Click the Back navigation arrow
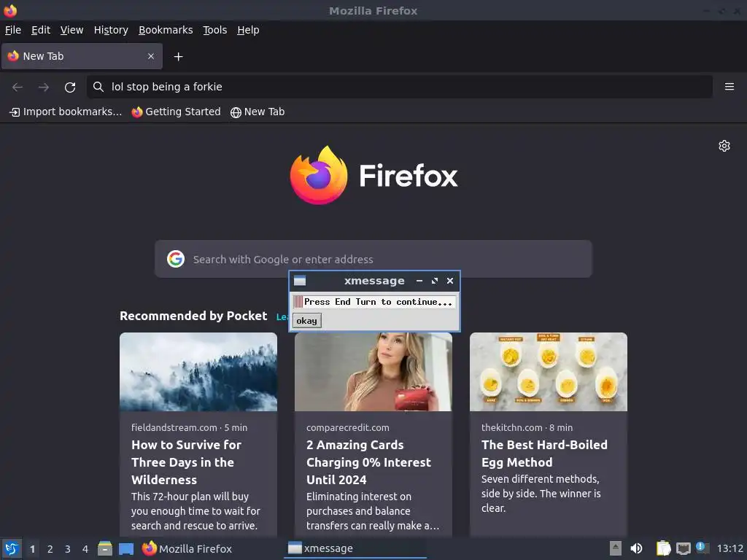 (18, 87)
